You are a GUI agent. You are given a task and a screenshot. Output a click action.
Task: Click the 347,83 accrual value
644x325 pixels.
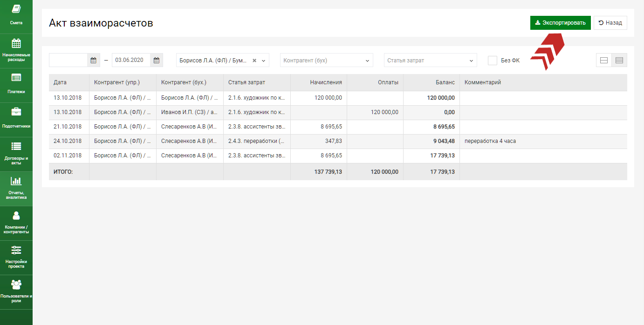pos(333,141)
